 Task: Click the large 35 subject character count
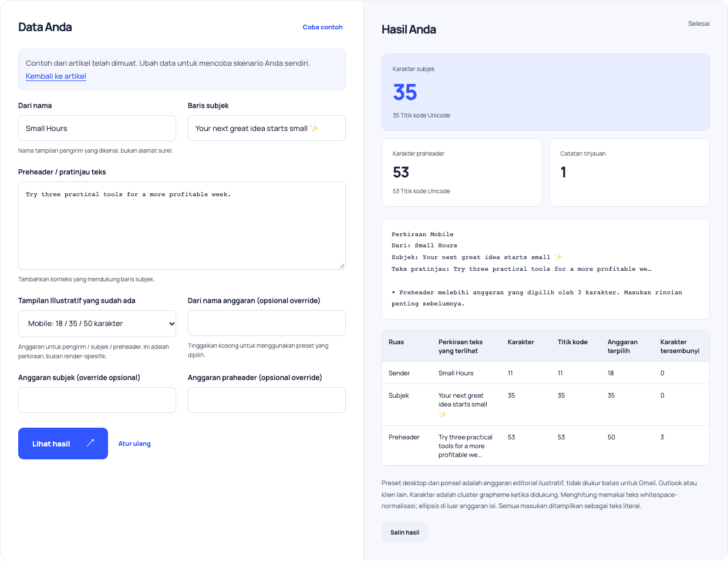[x=405, y=92]
